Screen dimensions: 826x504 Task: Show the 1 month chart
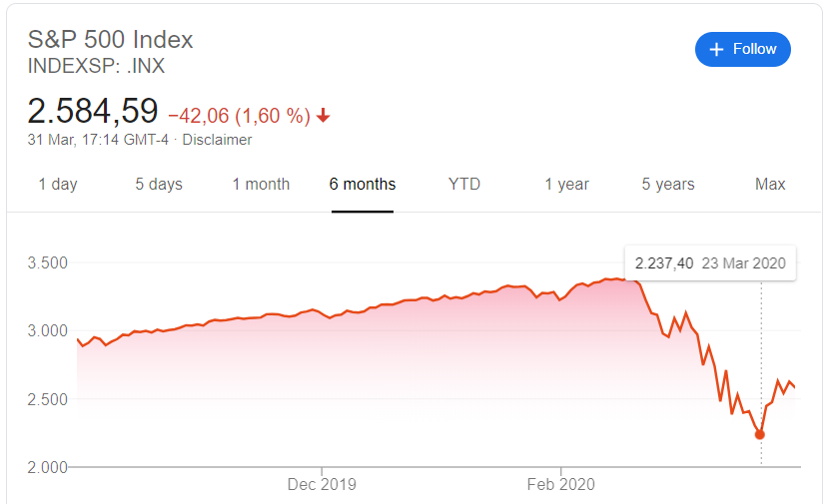(261, 184)
